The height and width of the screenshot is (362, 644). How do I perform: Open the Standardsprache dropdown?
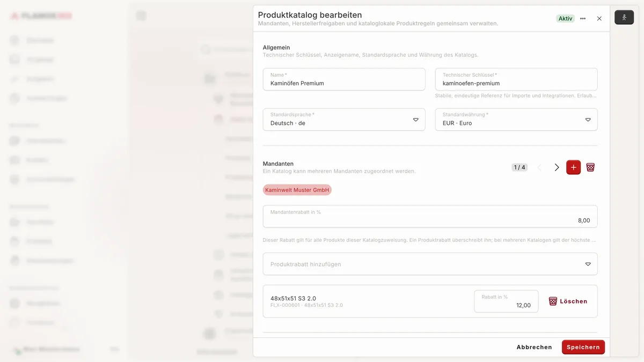point(344,120)
